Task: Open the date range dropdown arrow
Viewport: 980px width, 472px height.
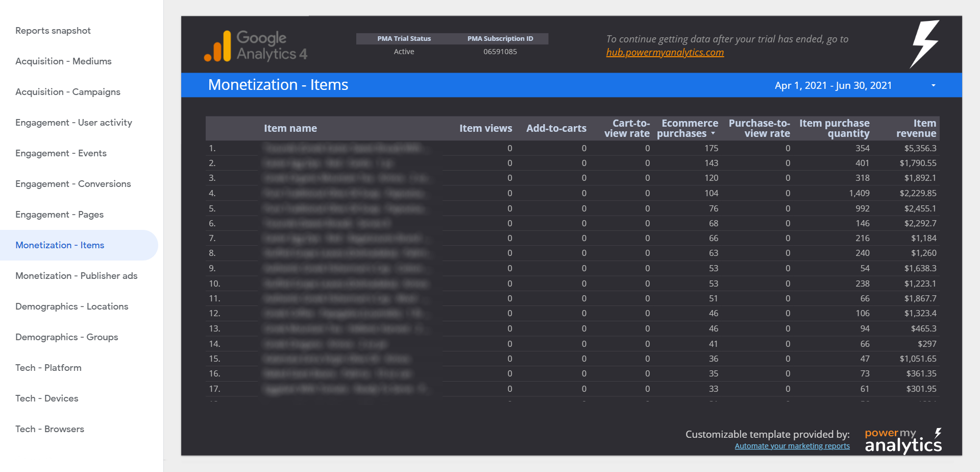Action: 934,85
